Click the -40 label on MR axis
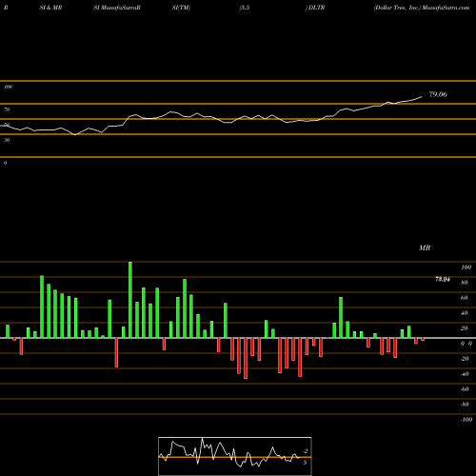 (465, 374)
